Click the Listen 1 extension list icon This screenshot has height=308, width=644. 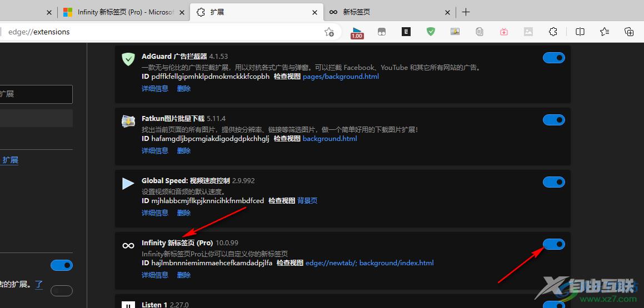[x=128, y=305]
